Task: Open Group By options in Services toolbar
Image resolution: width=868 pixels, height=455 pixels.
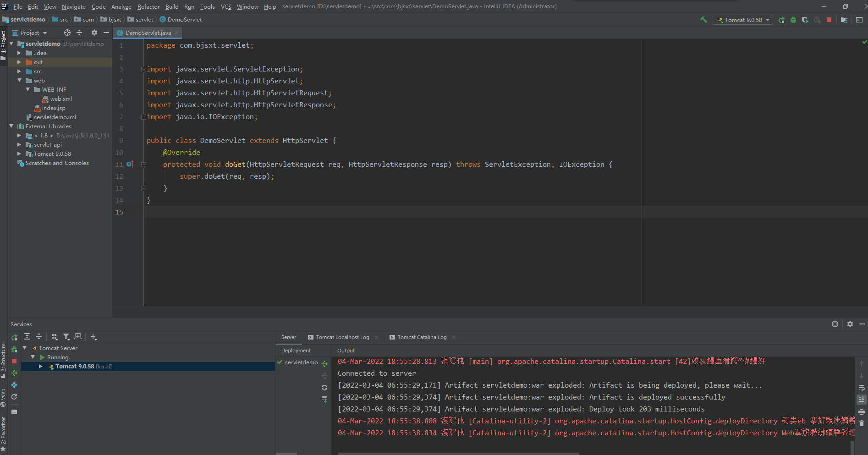Action: click(54, 336)
